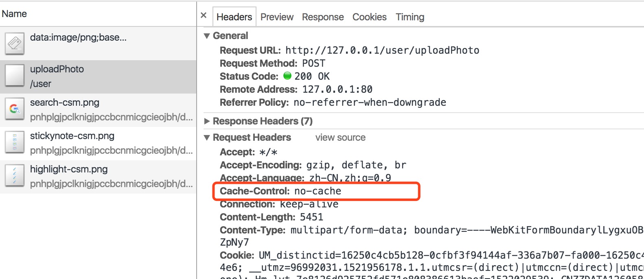Click the green status code indicator

tap(287, 76)
